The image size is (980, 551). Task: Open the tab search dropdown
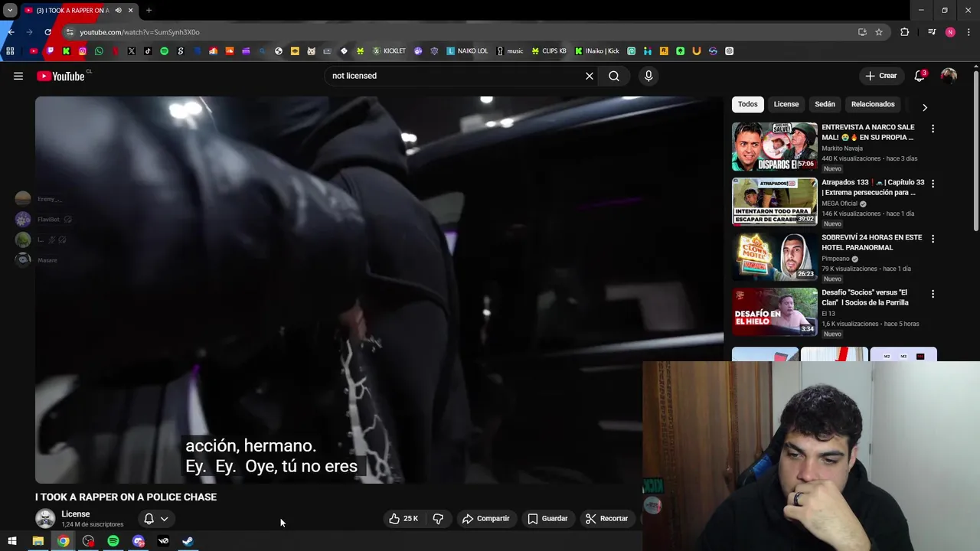point(10,11)
